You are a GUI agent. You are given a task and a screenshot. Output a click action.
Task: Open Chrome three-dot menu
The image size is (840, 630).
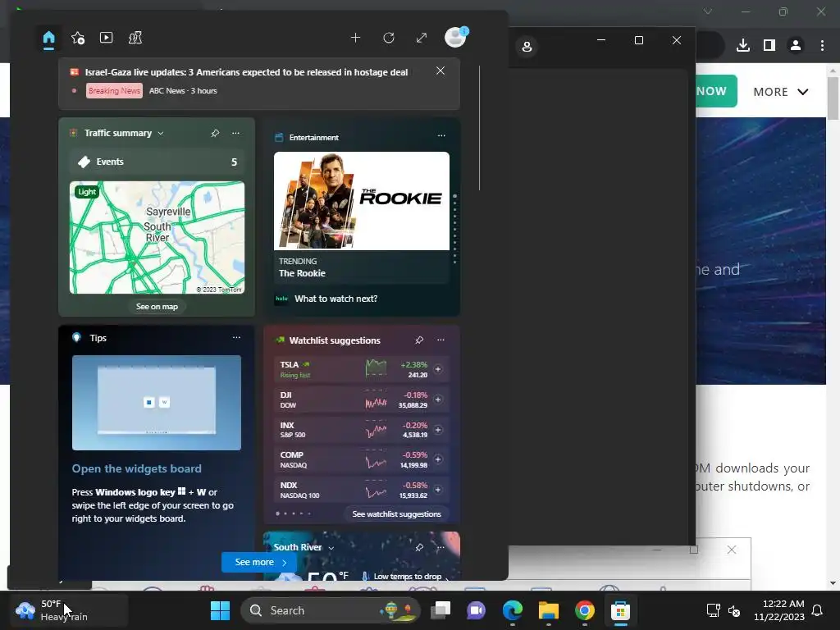click(x=822, y=46)
